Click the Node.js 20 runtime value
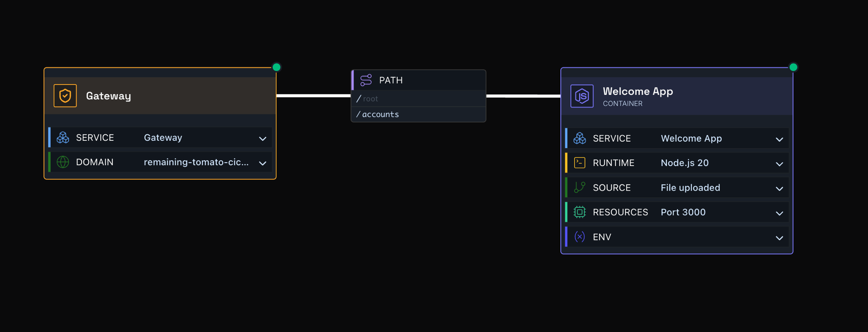The width and height of the screenshot is (868, 332). pyautogui.click(x=684, y=163)
